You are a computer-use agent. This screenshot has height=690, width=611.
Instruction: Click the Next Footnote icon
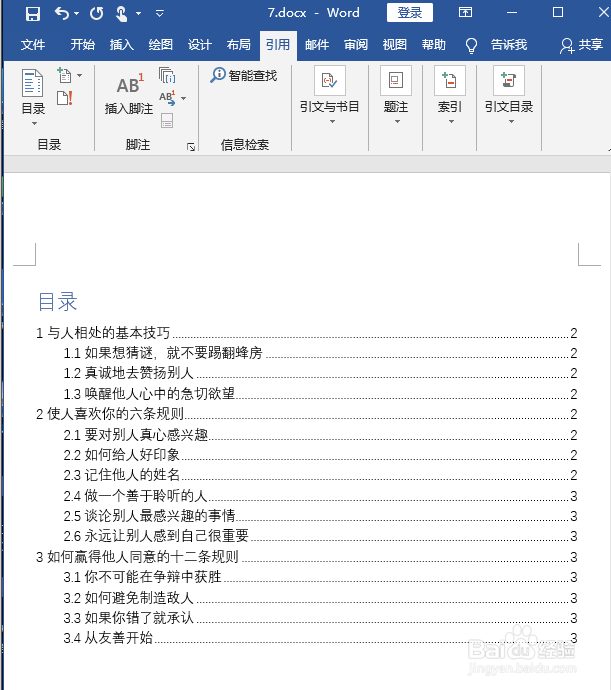click(x=167, y=98)
